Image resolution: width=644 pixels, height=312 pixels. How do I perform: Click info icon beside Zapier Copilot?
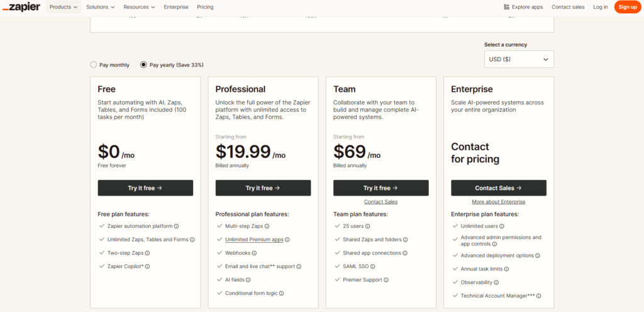point(148,266)
